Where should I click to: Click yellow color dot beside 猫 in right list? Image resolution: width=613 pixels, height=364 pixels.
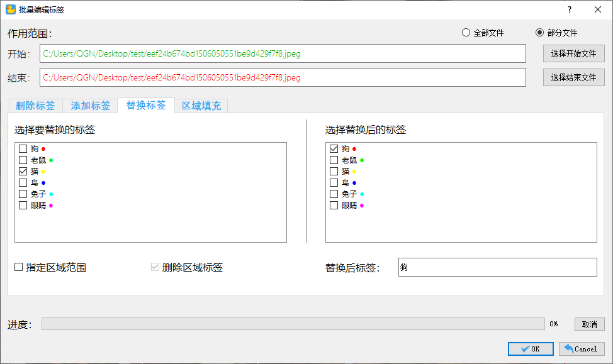click(354, 172)
